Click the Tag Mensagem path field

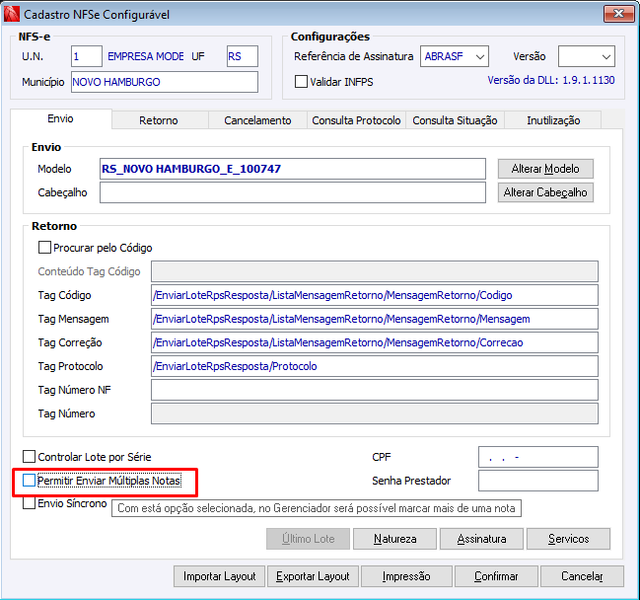(x=375, y=319)
